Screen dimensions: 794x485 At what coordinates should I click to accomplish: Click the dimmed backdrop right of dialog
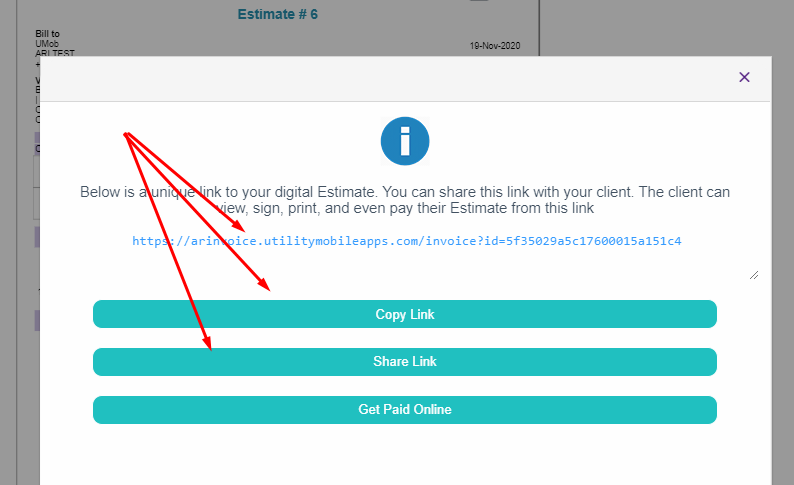pos(782,300)
